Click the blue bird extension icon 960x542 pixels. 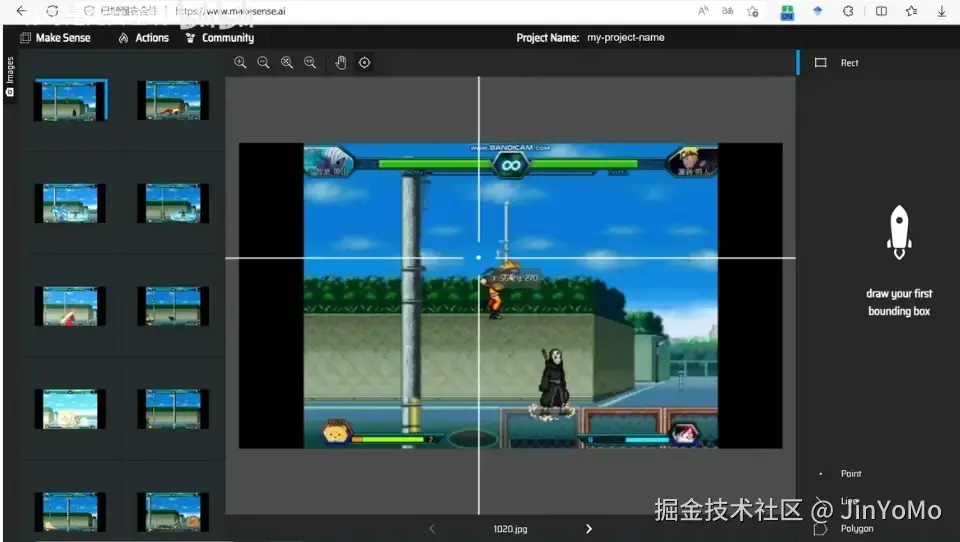pos(817,10)
